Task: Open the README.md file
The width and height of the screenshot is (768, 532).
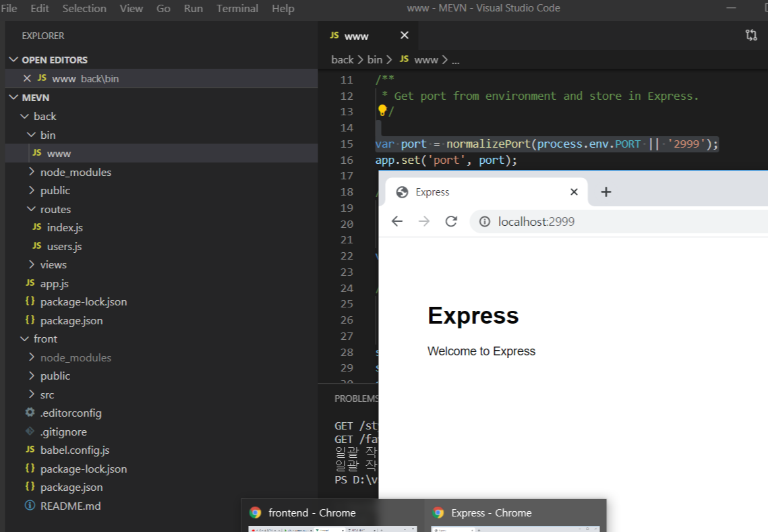Action: click(161, 506)
